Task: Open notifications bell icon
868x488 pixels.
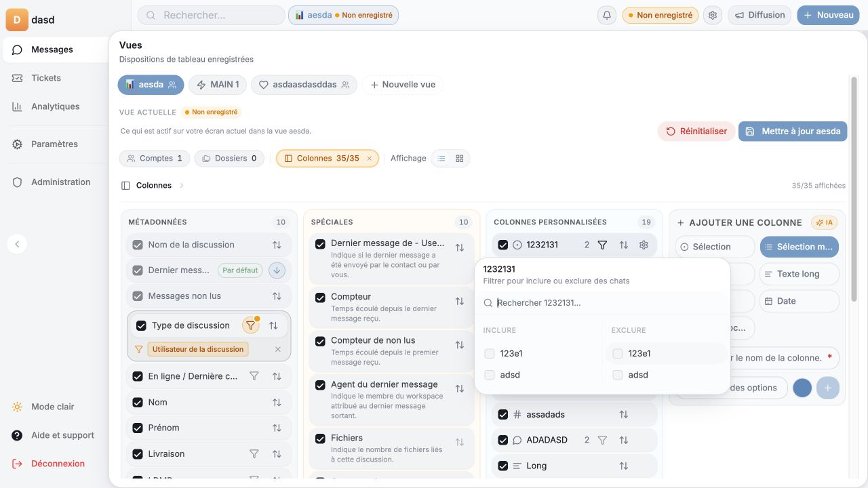Action: click(607, 15)
